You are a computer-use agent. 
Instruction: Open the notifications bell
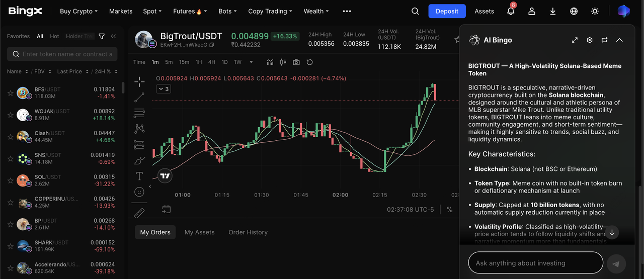pos(511,11)
